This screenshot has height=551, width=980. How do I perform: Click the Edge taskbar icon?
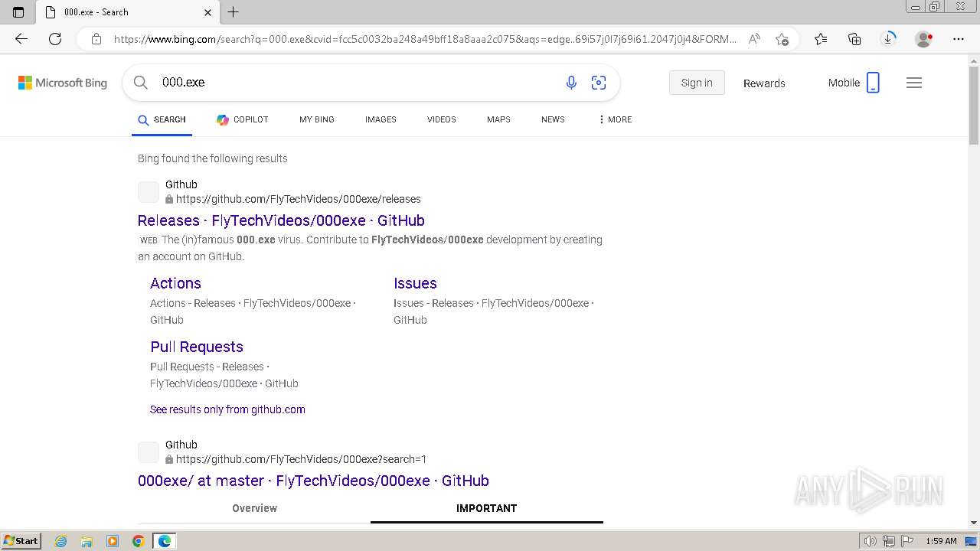pyautogui.click(x=165, y=541)
